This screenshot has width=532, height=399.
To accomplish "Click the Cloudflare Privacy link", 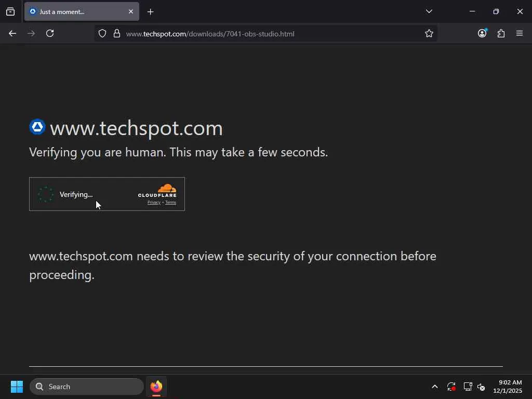I will pos(154,203).
